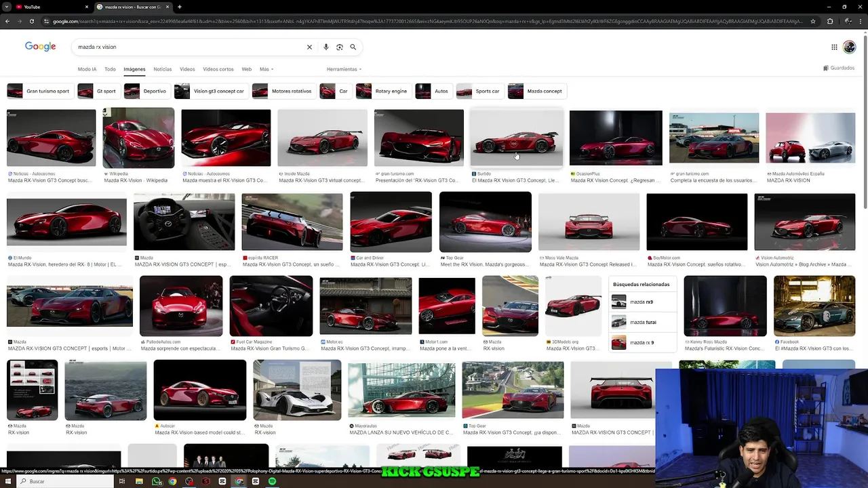
Task: Click the Windows taskbar Buscar search box
Action: [64, 481]
